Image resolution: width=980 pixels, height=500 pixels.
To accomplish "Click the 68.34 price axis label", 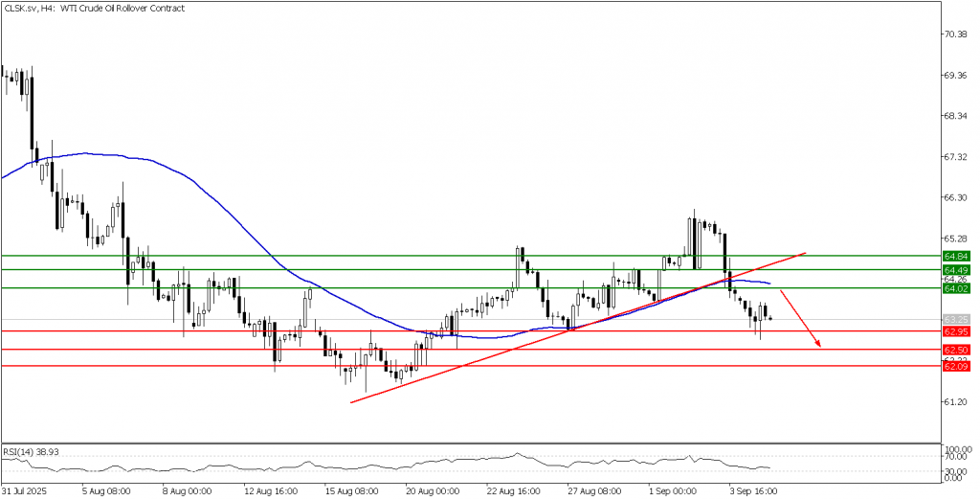I will 956,117.
